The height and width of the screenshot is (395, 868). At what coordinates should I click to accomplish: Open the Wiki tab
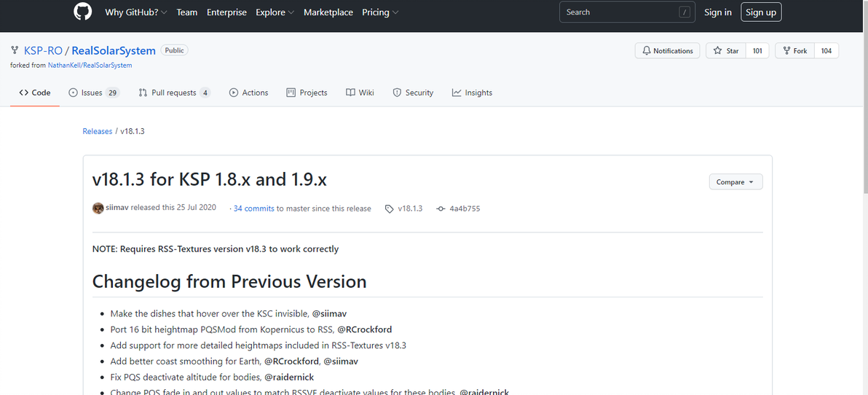click(360, 93)
